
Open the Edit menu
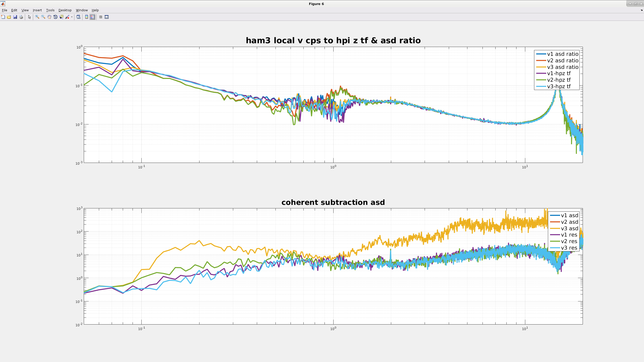14,10
